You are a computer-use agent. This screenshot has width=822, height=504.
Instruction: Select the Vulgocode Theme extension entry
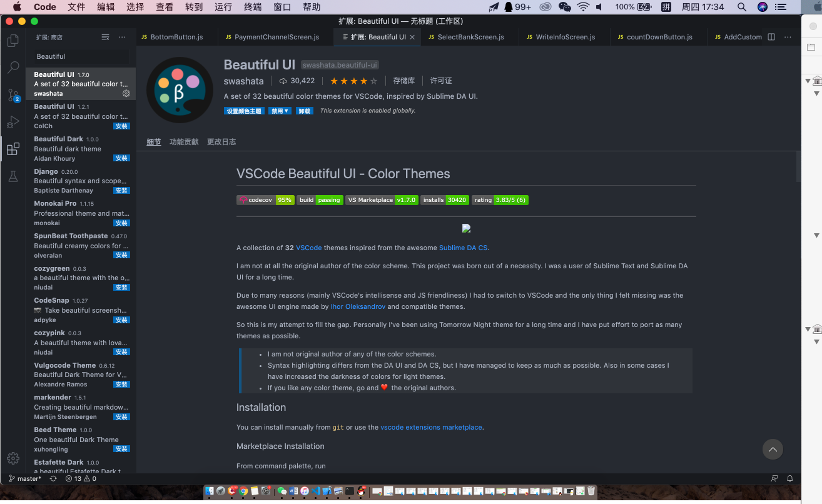tap(81, 375)
